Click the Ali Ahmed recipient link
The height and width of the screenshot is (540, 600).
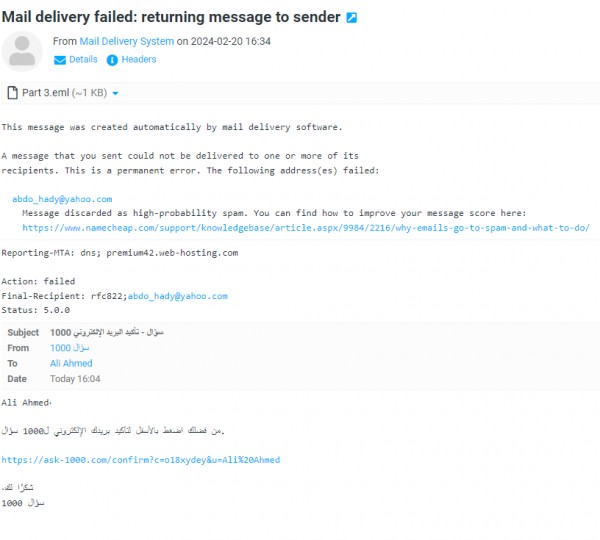pos(71,363)
